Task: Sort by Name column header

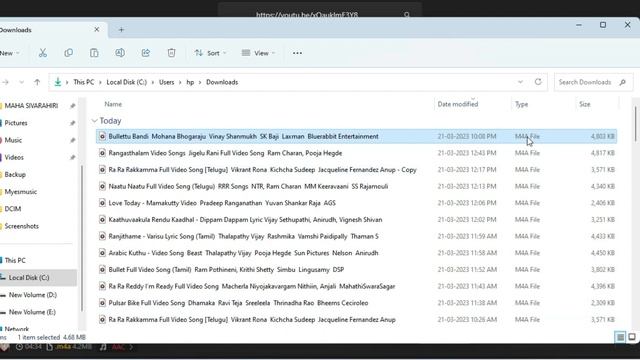Action: click(x=113, y=104)
